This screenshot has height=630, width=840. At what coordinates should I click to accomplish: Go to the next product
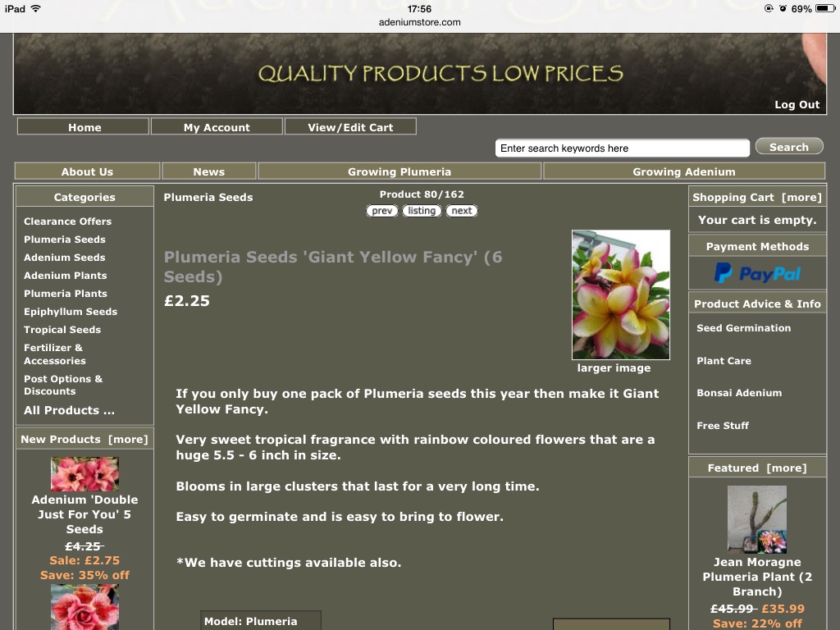click(461, 211)
